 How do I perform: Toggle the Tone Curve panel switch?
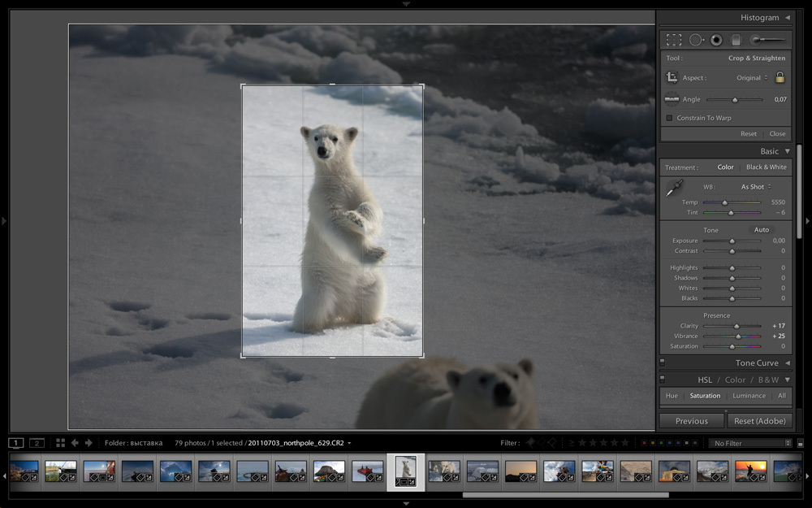(x=663, y=363)
